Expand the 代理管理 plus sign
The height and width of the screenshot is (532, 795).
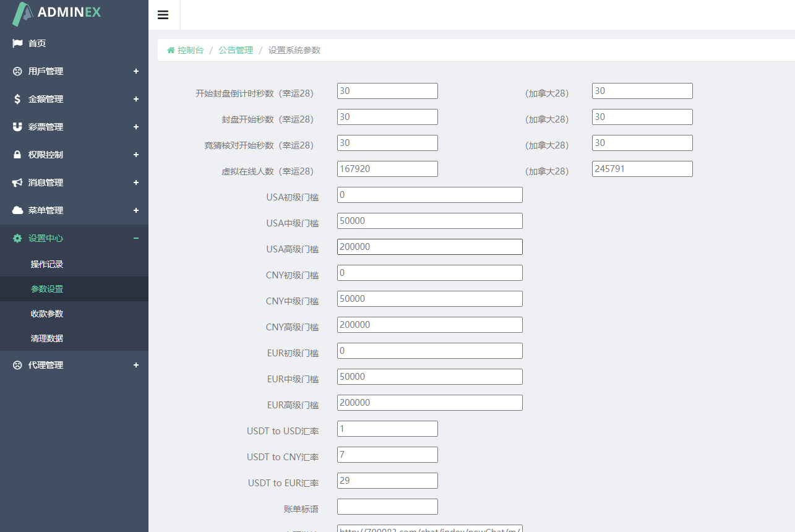click(x=136, y=365)
